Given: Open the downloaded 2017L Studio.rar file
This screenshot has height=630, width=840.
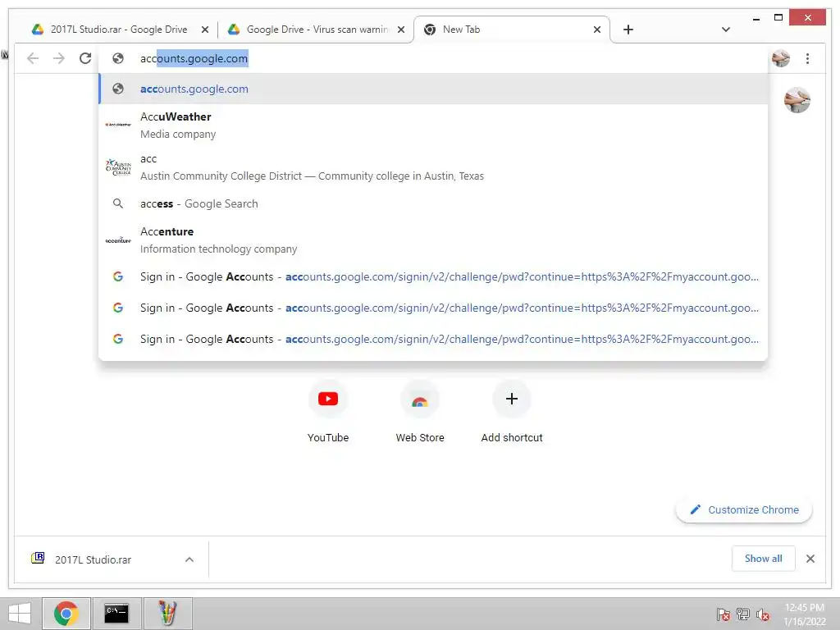Looking at the screenshot, I should [x=94, y=559].
